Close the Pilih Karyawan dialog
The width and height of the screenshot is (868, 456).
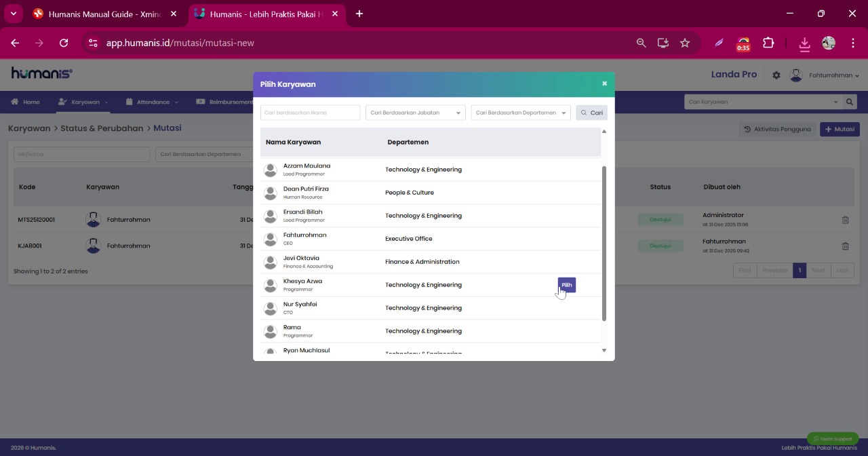point(604,83)
